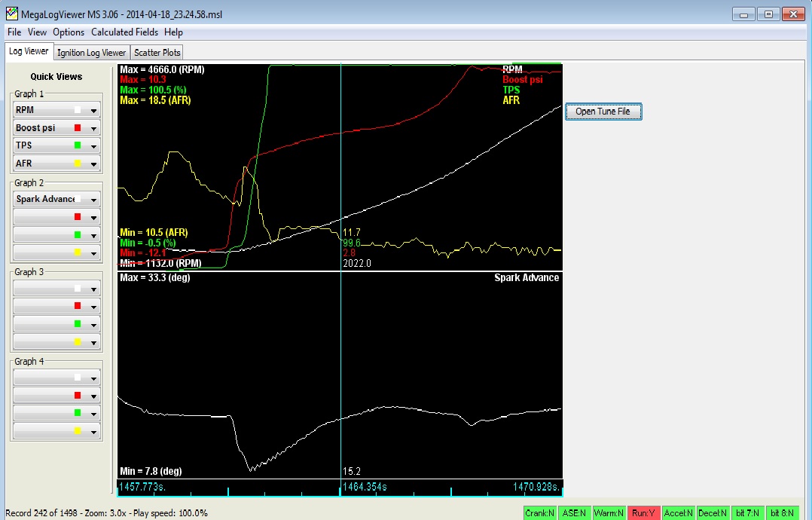
Task: Click the 2022.0 RPM cursor value
Action: (357, 263)
